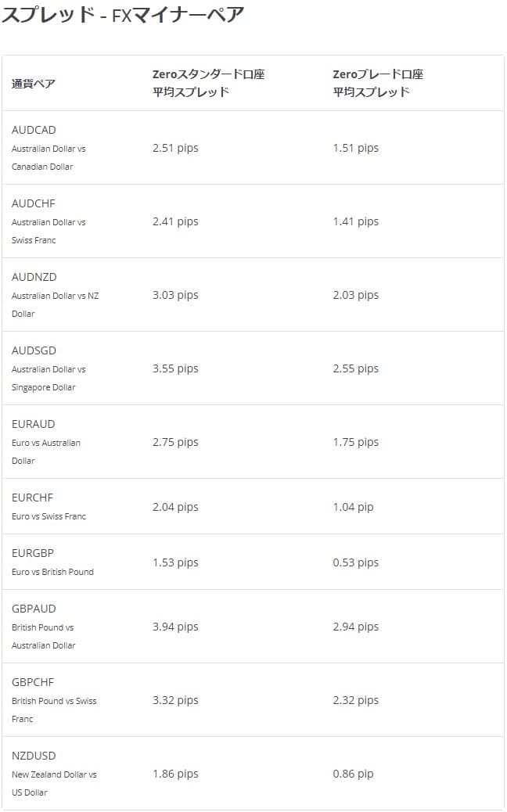Viewport: 507px width, 812px height.
Task: Click the AUDNZD currency pair name
Action: [34, 277]
